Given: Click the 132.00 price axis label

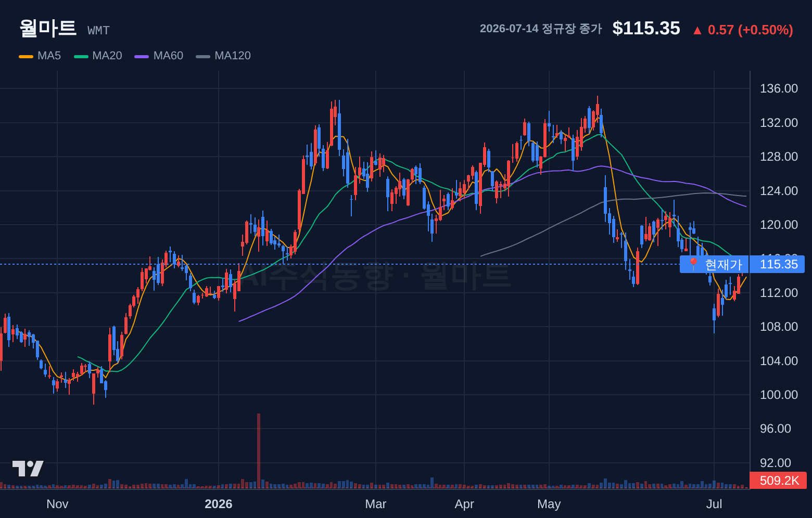Looking at the screenshot, I should click(779, 123).
